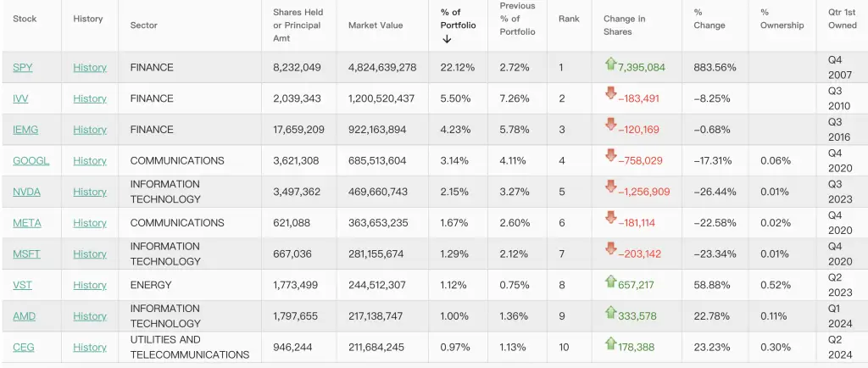Click the green up arrow in AMD row
This screenshot has width=868, height=368.
click(x=610, y=312)
